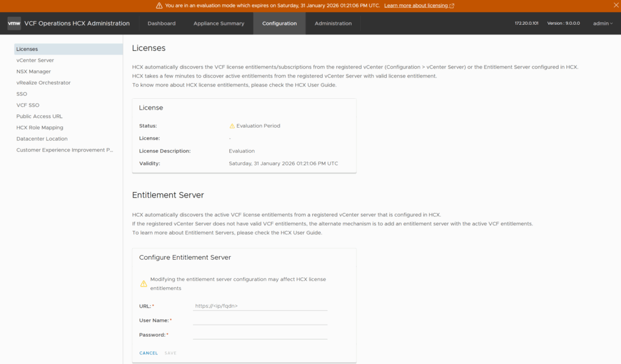Select vCenter Server in sidebar
Viewport: 621px width, 364px height.
click(35, 61)
